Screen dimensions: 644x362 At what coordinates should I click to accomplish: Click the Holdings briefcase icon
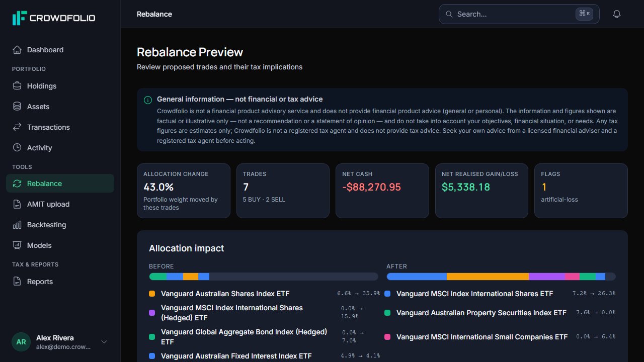(17, 86)
